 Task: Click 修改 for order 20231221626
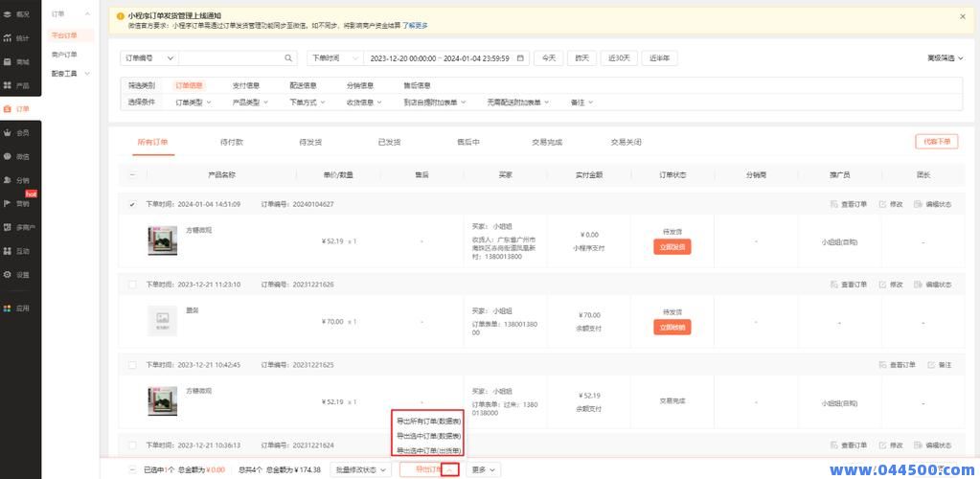891,285
